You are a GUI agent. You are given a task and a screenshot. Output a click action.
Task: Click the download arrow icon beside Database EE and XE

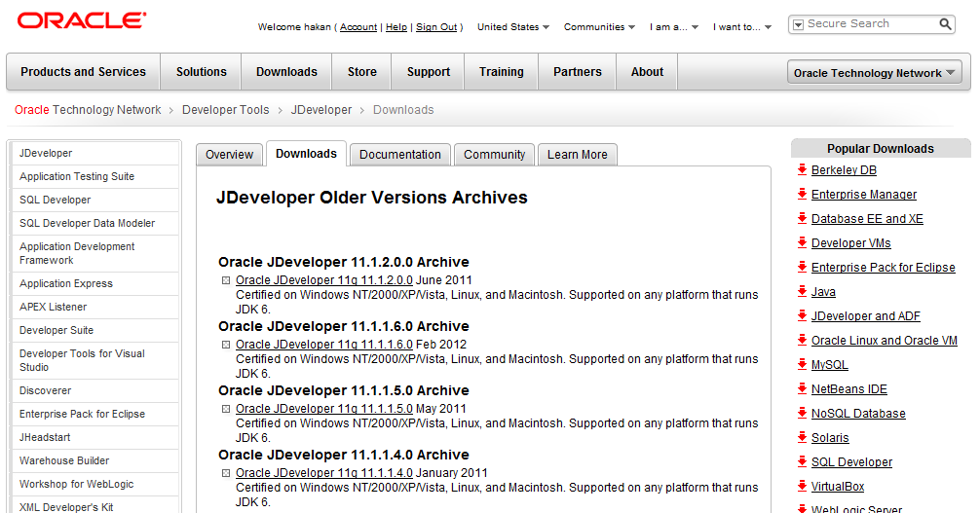click(x=802, y=219)
